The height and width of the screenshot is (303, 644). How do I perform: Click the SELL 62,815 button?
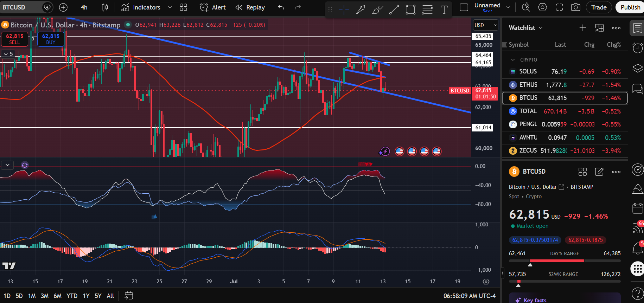(14, 39)
